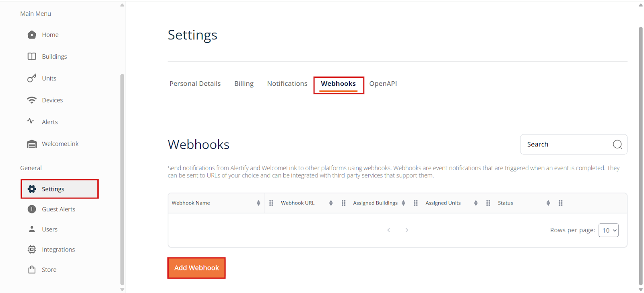This screenshot has width=644, height=293.
Task: Click the next page arrow in table
Action: point(407,230)
